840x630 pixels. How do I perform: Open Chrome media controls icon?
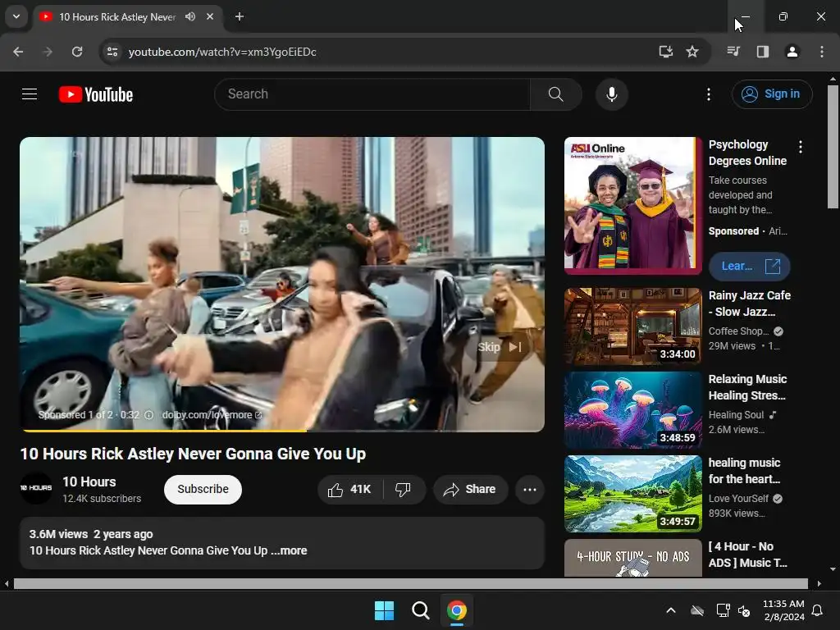[x=733, y=52]
